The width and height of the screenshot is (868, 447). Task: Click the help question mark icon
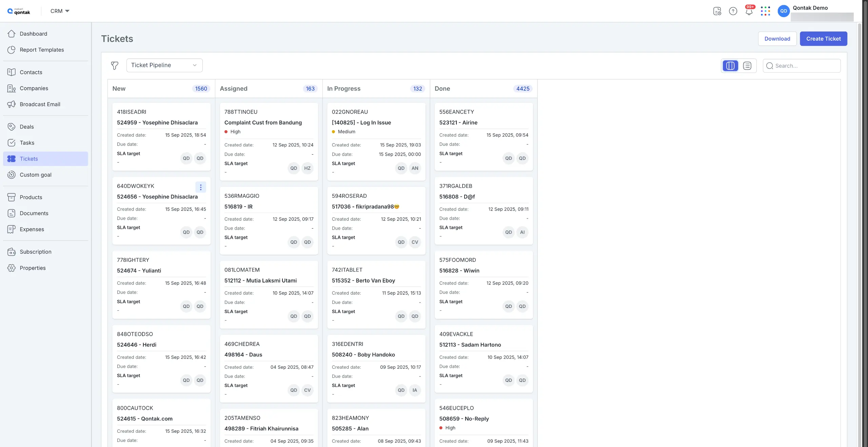(x=733, y=11)
